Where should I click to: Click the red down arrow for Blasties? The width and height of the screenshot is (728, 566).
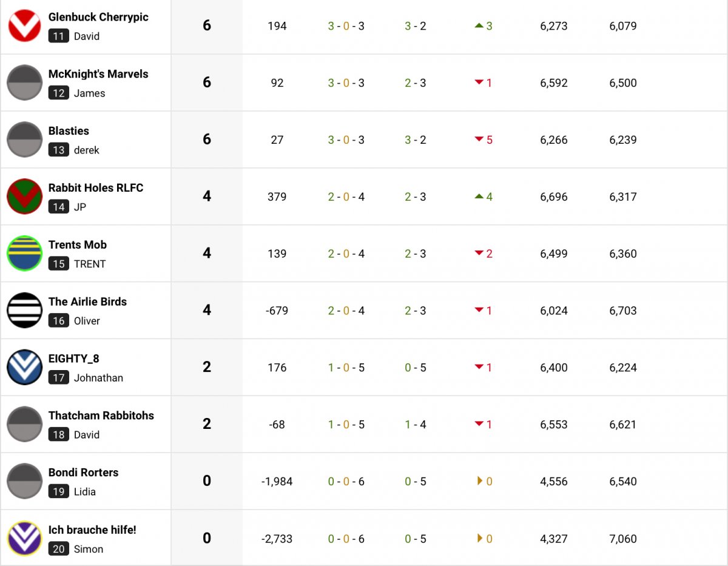tap(479, 140)
